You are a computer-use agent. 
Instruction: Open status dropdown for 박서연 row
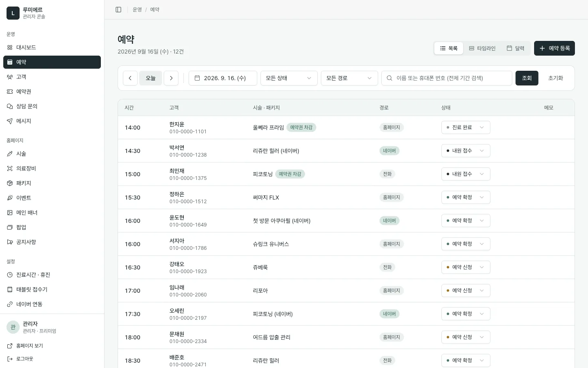[x=466, y=151]
